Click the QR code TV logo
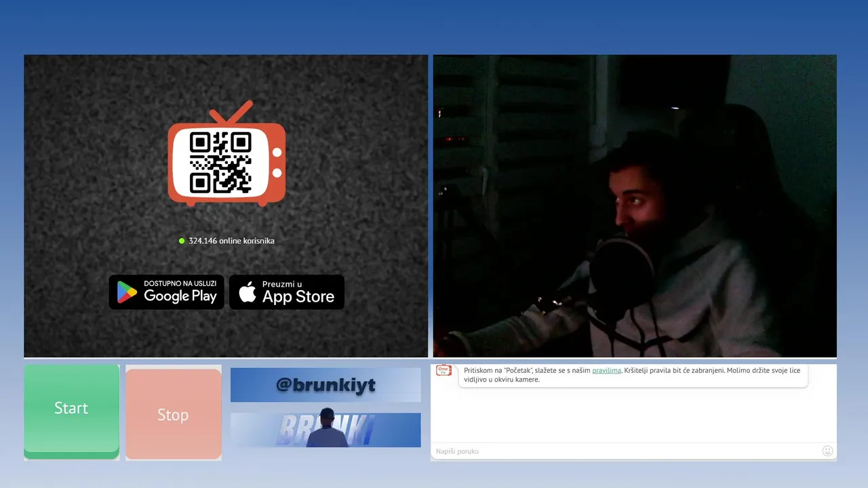The image size is (868, 488). click(226, 154)
